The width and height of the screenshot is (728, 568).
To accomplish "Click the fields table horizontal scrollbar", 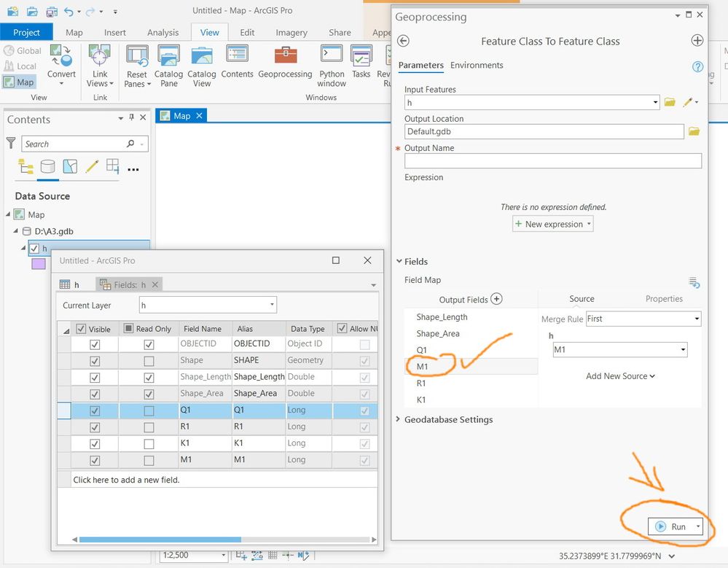I will click(160, 540).
